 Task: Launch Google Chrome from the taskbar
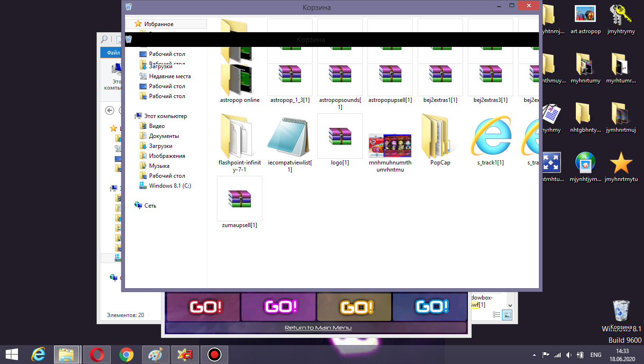(x=126, y=354)
